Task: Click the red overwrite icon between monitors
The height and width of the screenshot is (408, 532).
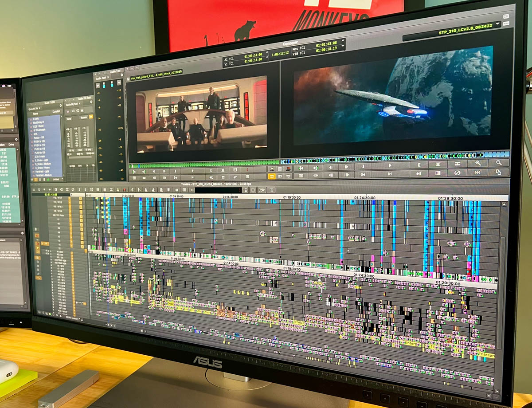Action: point(288,169)
